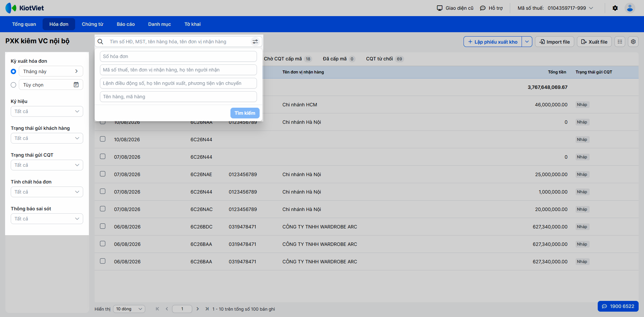This screenshot has height=317, width=644.
Task: Focus the Tên hàng, mã hàng field
Action: (178, 97)
